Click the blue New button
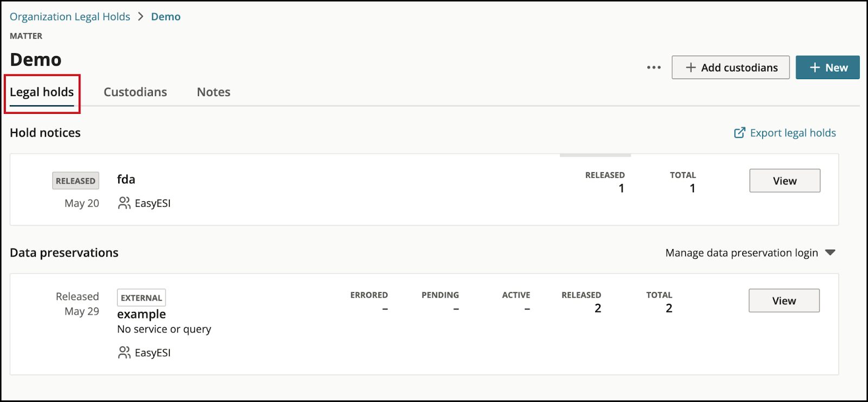Viewport: 868px width, 402px height. tap(827, 68)
